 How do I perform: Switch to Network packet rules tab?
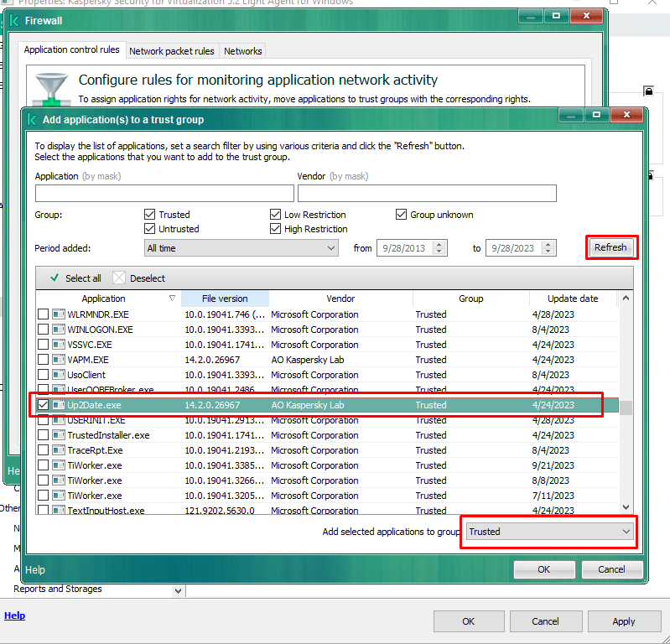(x=172, y=51)
